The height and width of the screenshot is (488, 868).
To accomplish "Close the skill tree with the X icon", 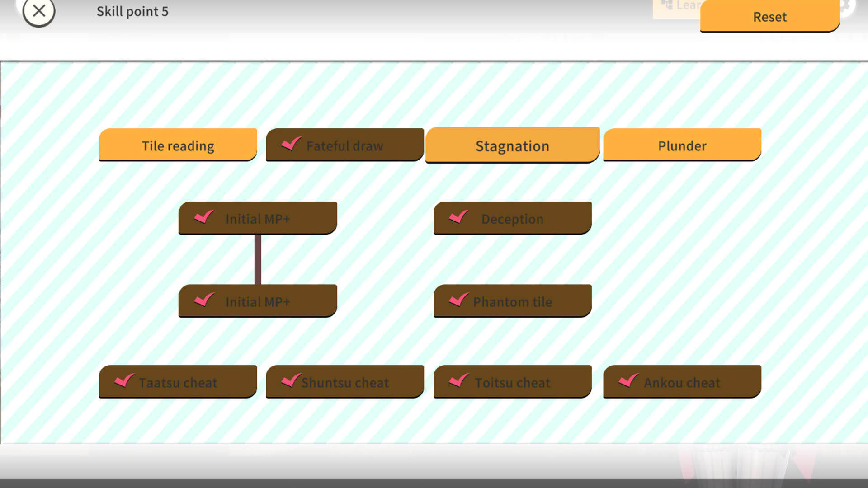I will (39, 11).
